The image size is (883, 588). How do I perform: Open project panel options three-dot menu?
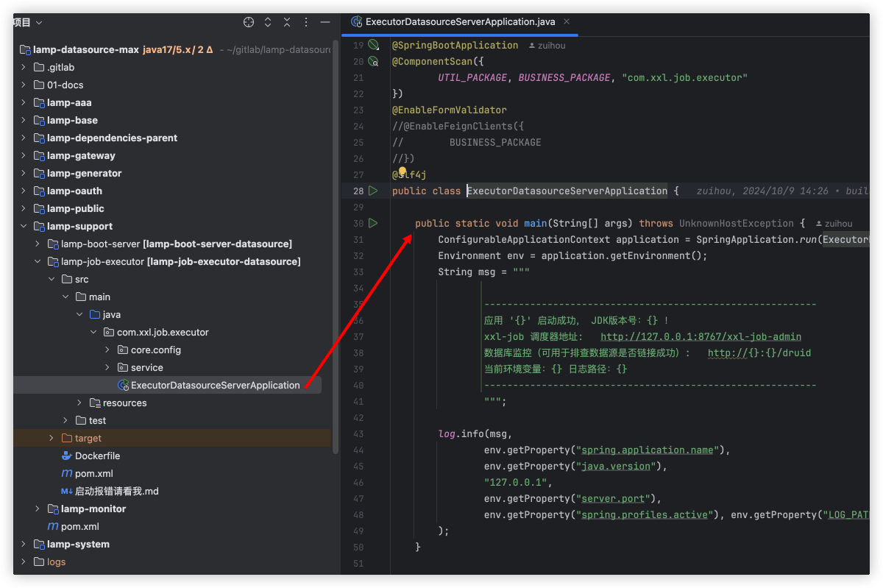(305, 23)
